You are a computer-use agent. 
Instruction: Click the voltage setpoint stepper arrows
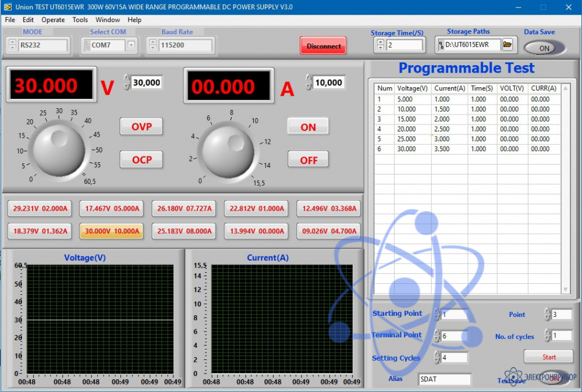127,83
